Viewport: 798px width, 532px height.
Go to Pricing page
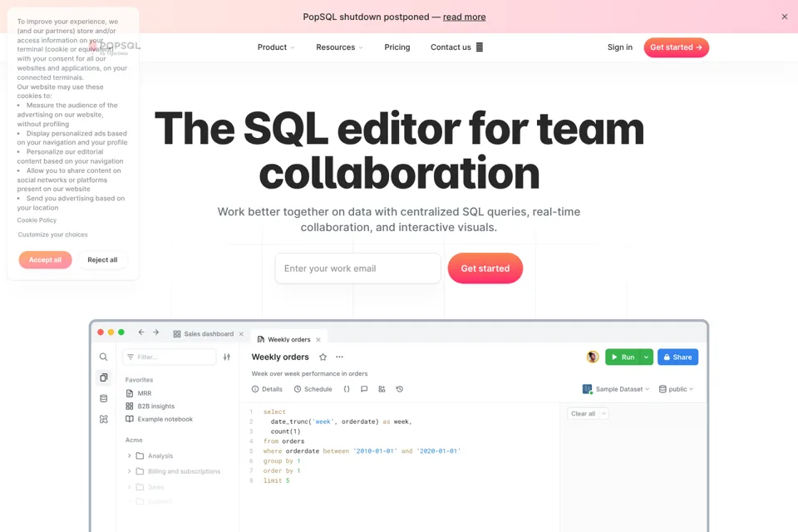click(x=397, y=47)
